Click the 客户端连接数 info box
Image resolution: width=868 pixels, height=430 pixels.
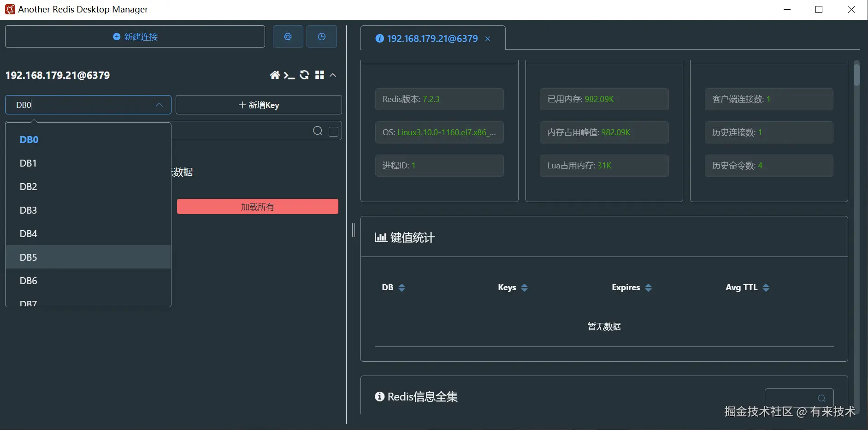[x=769, y=99]
